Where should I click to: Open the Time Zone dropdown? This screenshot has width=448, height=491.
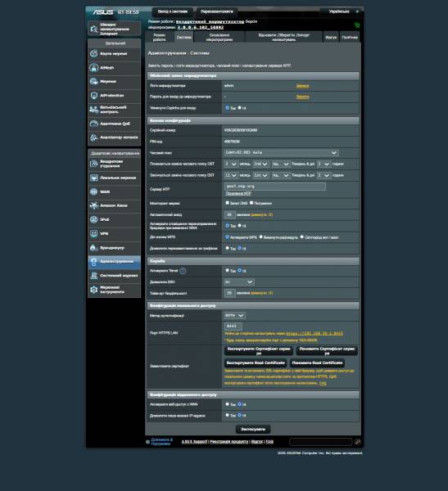click(x=281, y=153)
